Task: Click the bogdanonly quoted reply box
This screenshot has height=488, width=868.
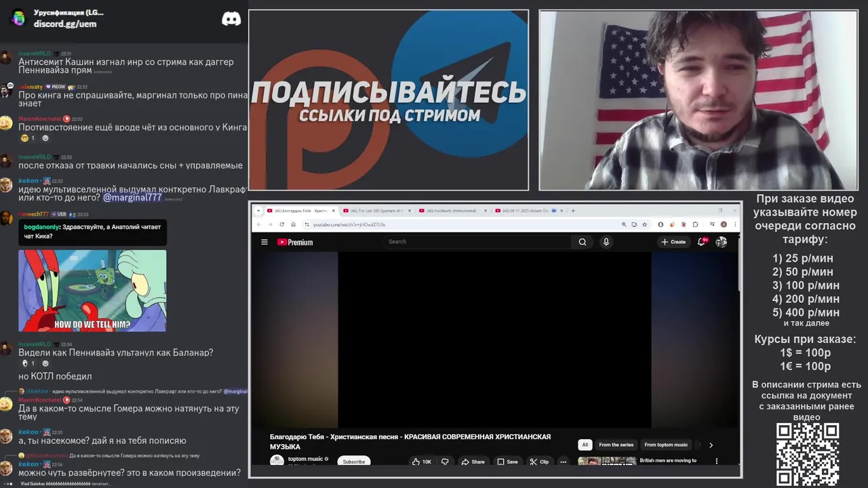Action: (92, 232)
